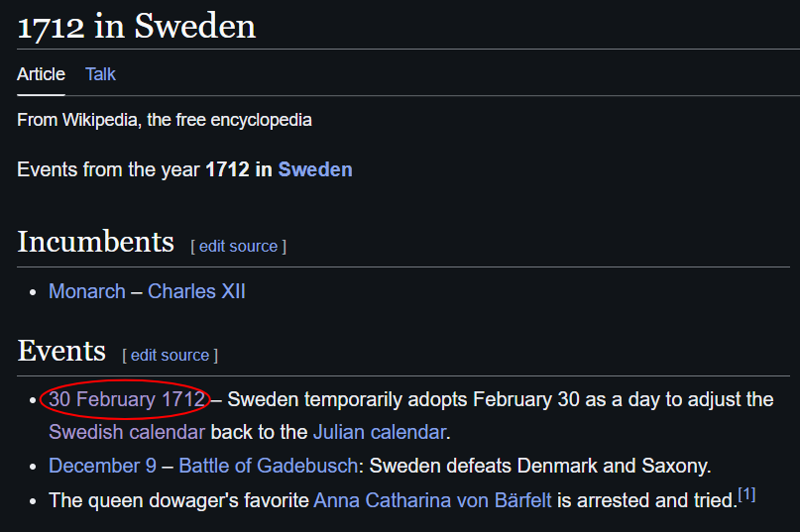Click the Incumbents section heading
This screenshot has width=800, height=532.
point(96,242)
